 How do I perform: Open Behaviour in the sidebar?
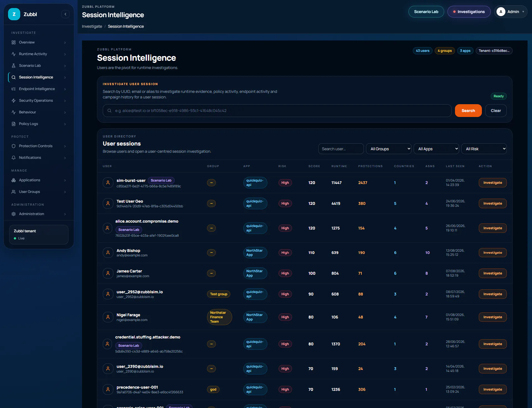39,112
